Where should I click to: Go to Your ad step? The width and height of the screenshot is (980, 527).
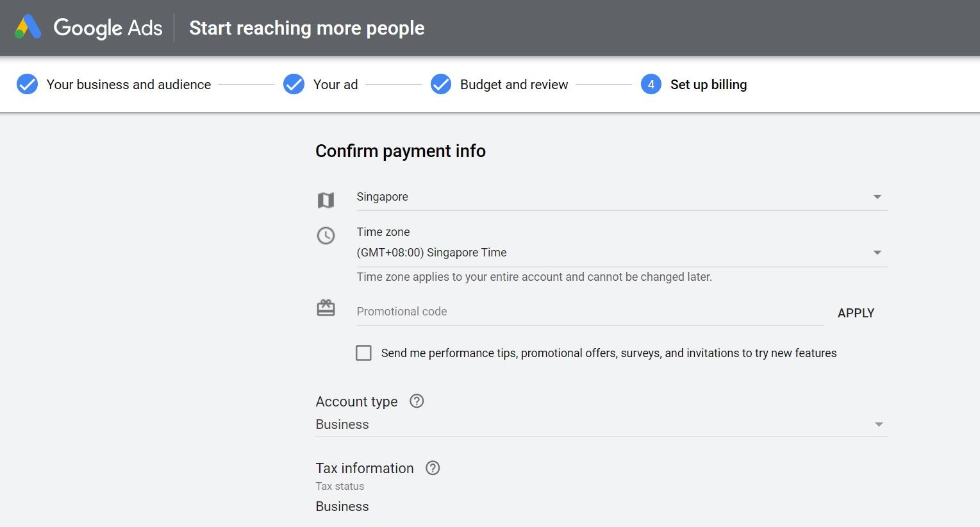coord(335,85)
